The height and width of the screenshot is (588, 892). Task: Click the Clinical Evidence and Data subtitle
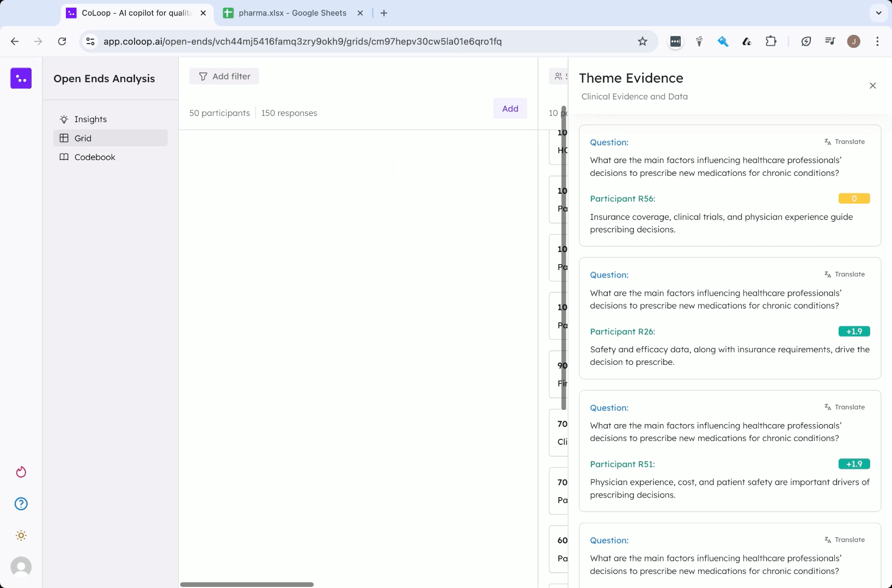tap(634, 96)
